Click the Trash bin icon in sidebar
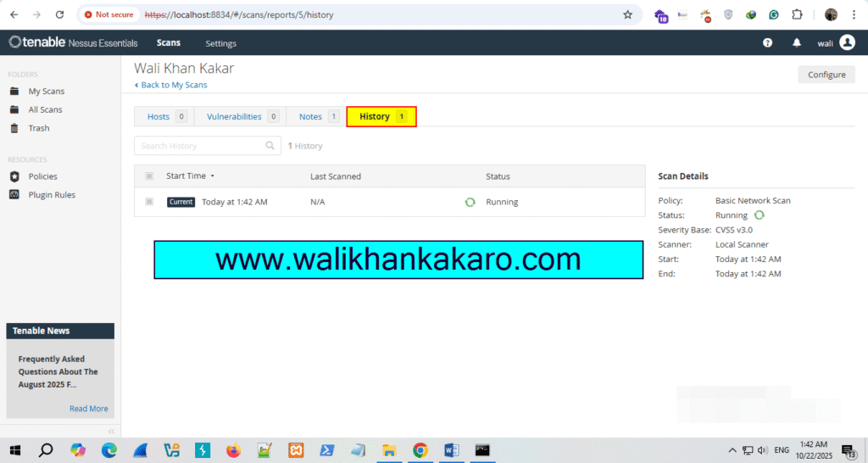868x463 pixels. (14, 128)
